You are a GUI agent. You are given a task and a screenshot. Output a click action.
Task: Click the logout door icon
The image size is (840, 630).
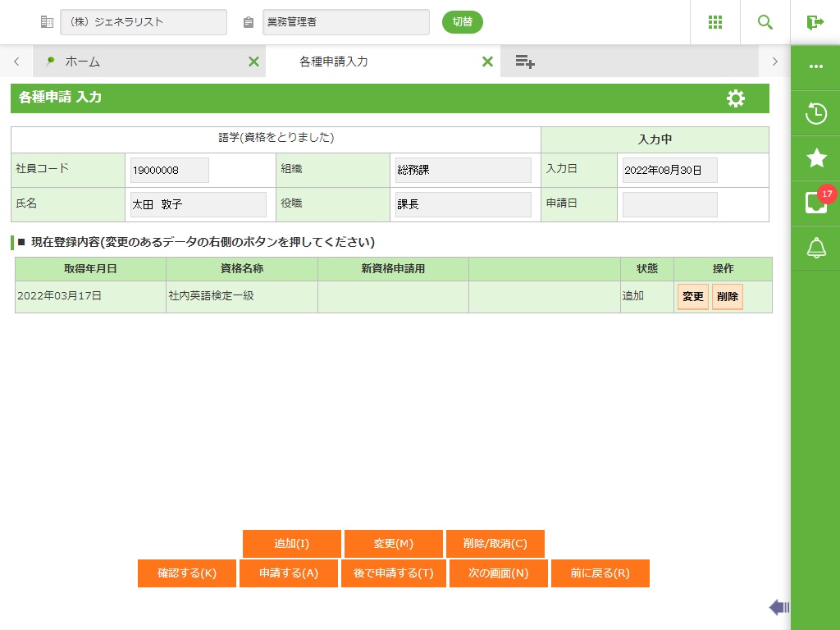click(815, 22)
